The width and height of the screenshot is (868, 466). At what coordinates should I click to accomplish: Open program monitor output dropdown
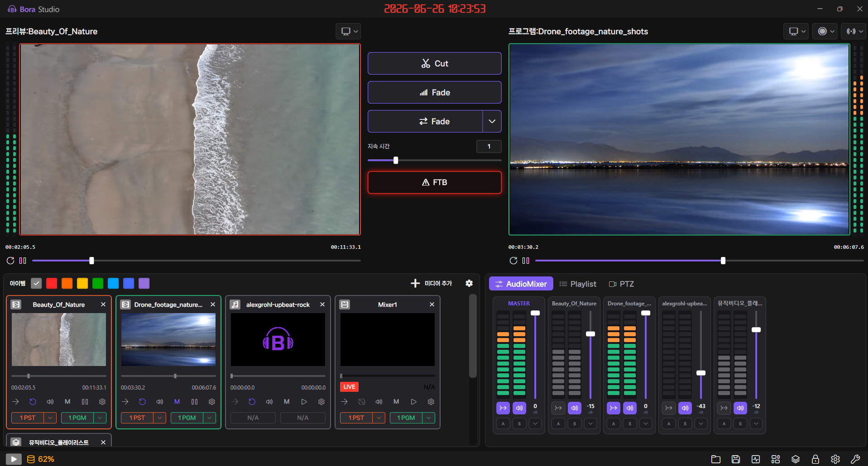click(x=796, y=31)
